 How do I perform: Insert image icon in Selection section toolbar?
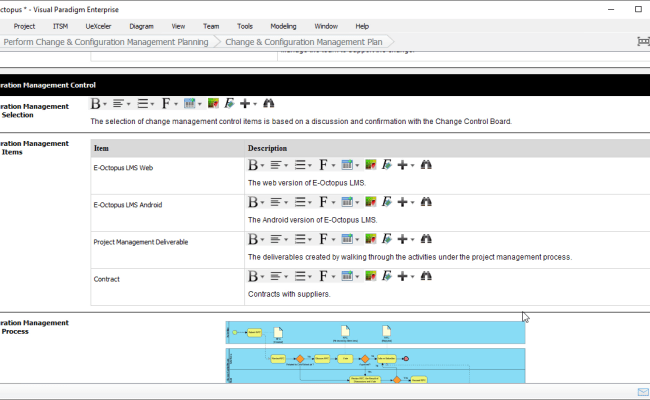(213, 104)
